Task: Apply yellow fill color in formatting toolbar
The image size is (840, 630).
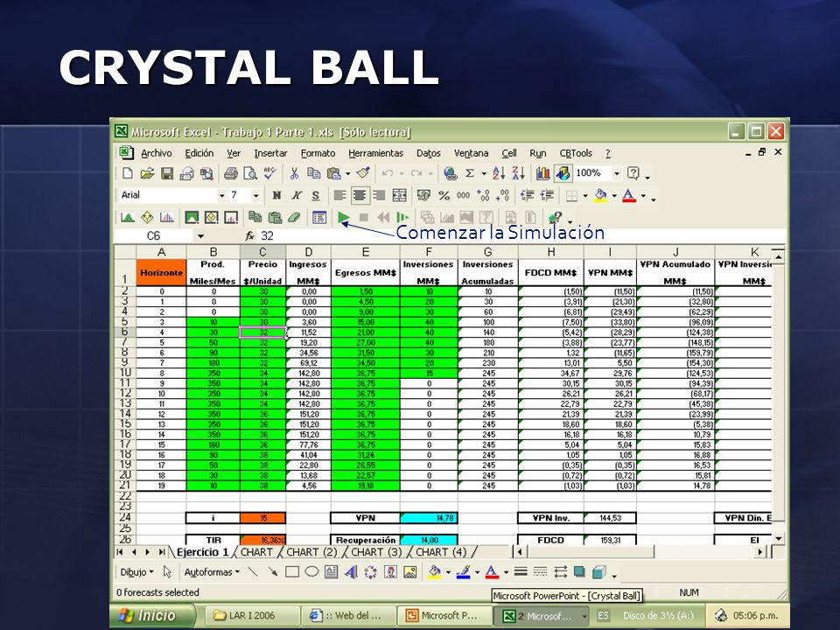Action: (x=600, y=195)
